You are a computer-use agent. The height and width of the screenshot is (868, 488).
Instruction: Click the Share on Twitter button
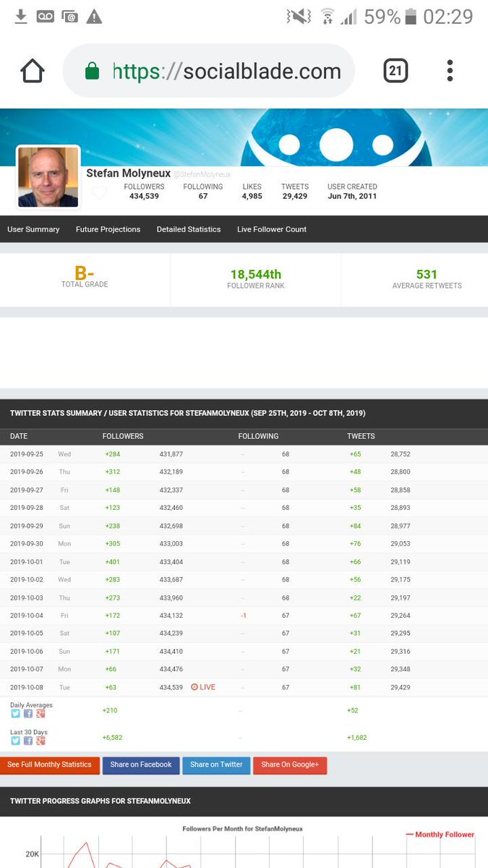pos(216,765)
